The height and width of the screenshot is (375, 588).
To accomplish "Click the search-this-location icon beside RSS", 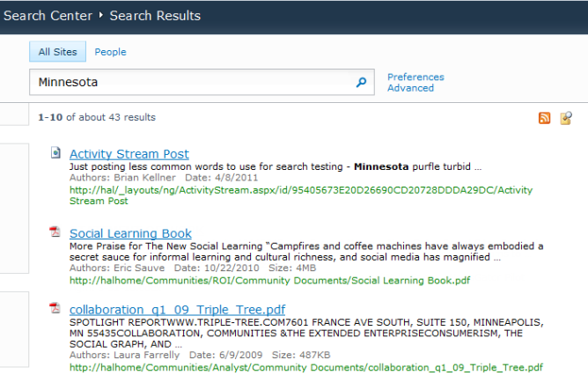I will 566,118.
